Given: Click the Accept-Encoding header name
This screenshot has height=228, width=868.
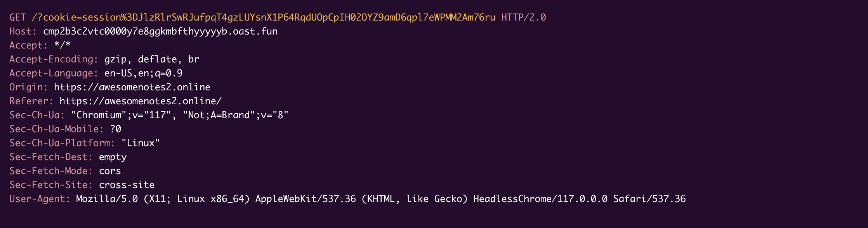Looking at the screenshot, I should click(54, 59).
